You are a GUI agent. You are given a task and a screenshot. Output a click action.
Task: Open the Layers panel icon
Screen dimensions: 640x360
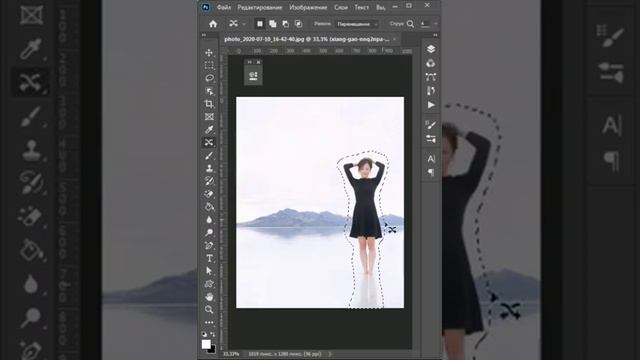coord(431,49)
